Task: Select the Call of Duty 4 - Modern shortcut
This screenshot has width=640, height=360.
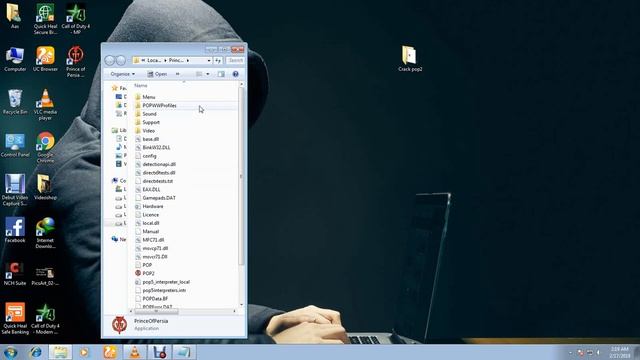Action: click(45, 318)
